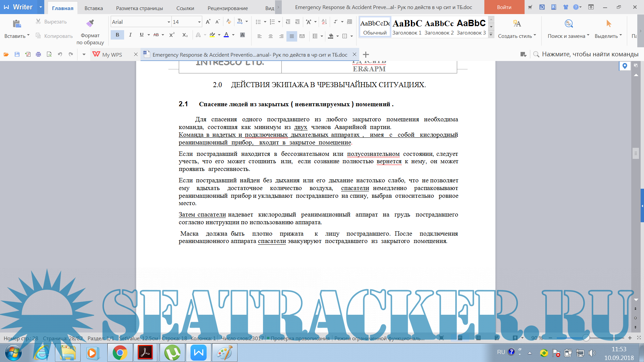Screen dimensions: 644x362
Task: Click the center alignment icon
Action: pos(270,36)
